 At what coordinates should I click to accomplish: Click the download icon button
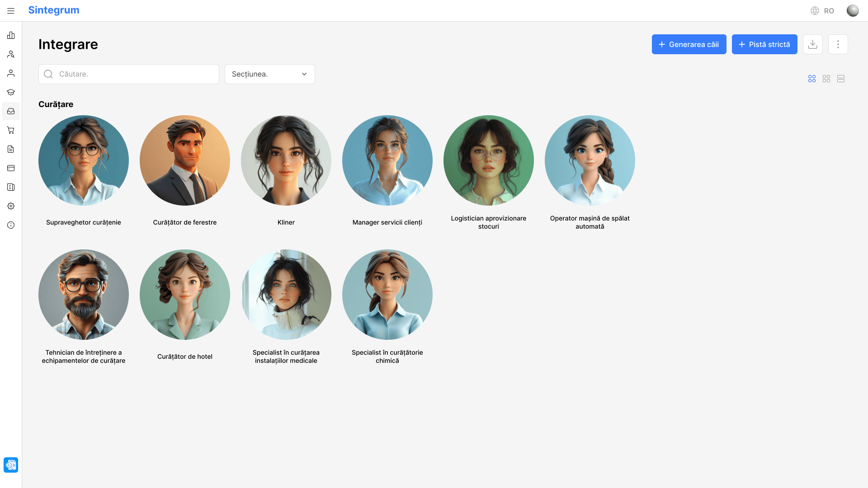(x=812, y=44)
